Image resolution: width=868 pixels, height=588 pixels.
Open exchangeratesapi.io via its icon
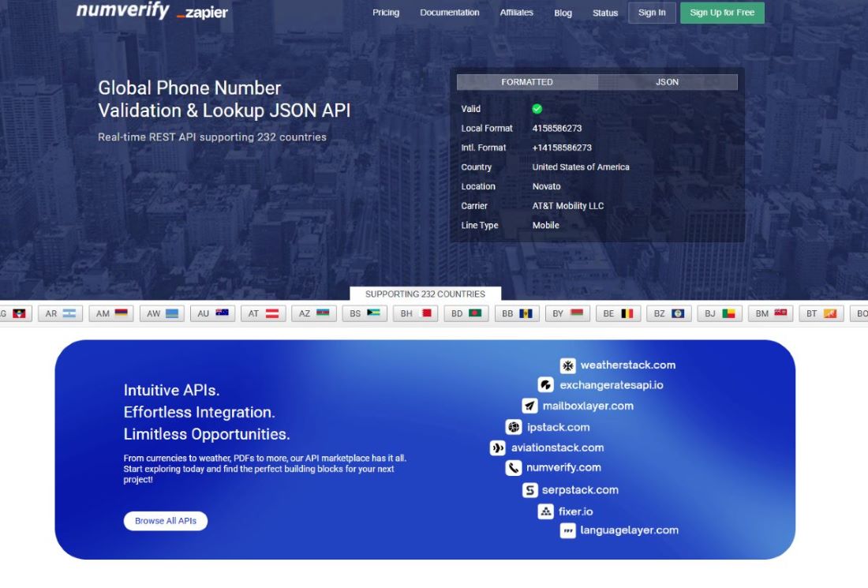544,385
